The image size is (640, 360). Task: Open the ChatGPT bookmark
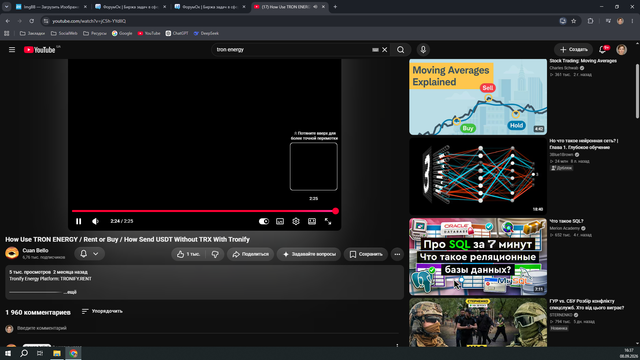point(177,33)
